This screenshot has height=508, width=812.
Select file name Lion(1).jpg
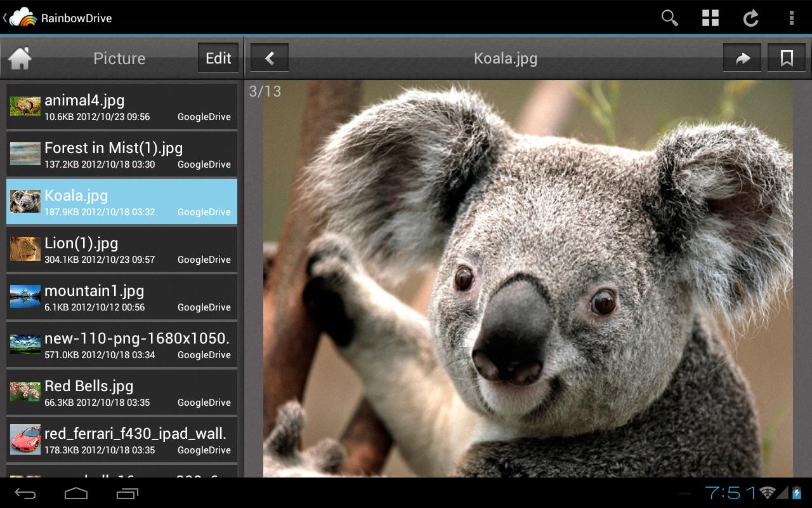pos(81,243)
